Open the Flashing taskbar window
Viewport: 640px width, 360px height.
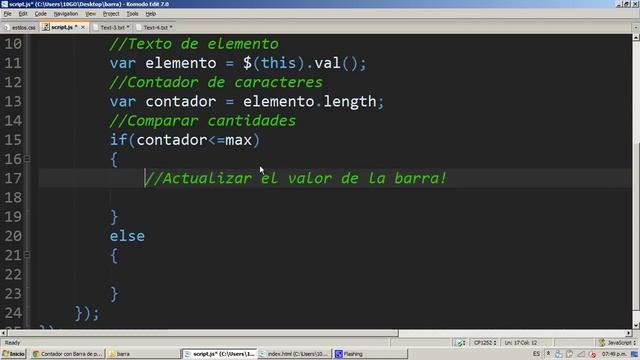[x=369, y=354]
